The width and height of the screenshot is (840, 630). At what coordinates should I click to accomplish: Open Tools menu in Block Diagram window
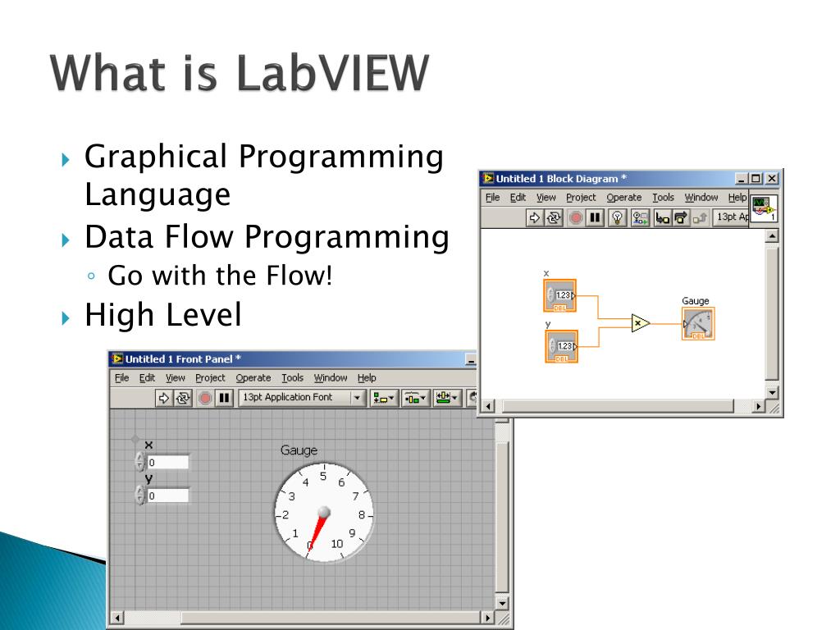pyautogui.click(x=663, y=197)
